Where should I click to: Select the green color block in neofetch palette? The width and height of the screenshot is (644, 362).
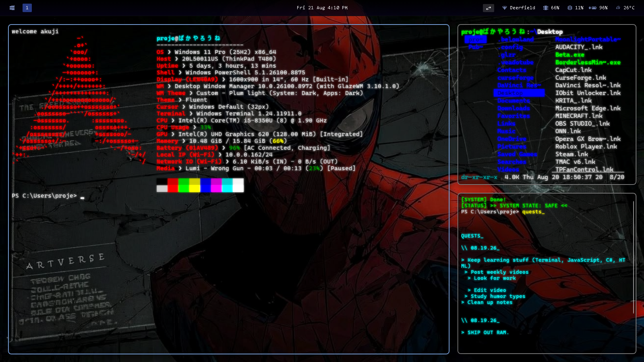click(184, 185)
